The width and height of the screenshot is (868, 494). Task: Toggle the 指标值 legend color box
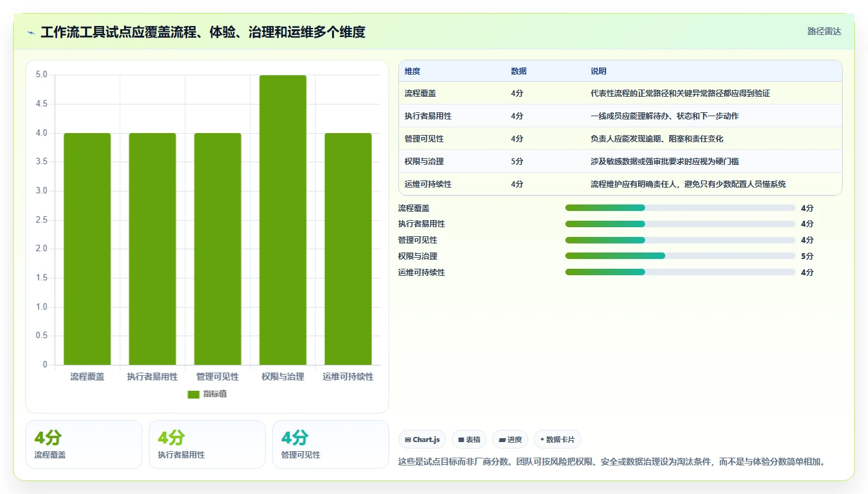[x=193, y=395]
